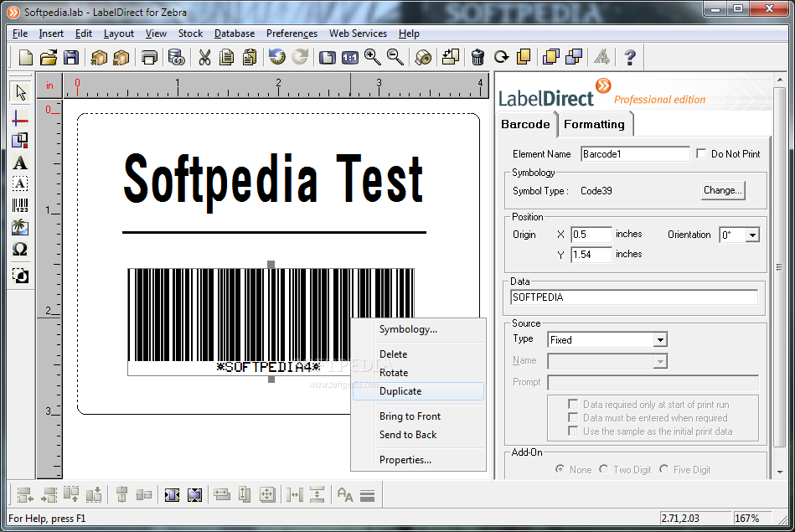Check Use the sample as the initial print data
The height and width of the screenshot is (532, 795).
573,431
